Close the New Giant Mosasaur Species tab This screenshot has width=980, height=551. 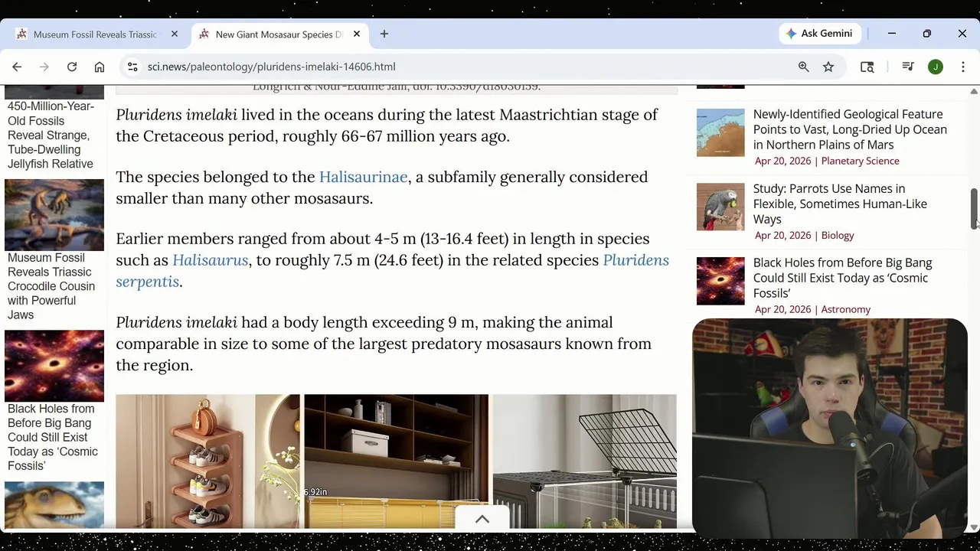pos(357,34)
